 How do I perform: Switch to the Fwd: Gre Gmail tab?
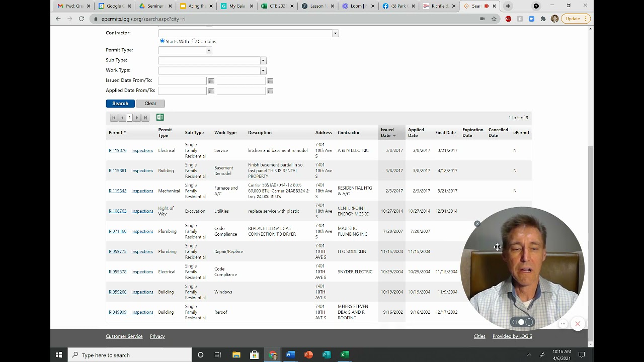click(x=73, y=6)
